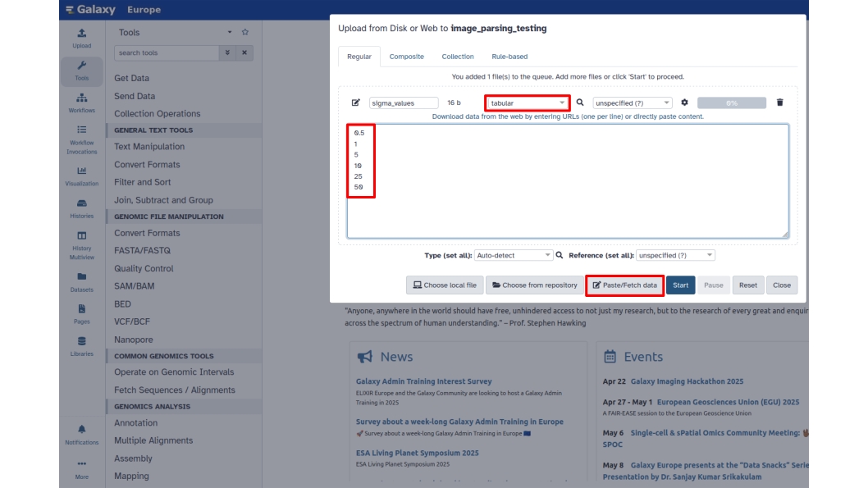868x488 pixels.
Task: Click the sigma_values name input field
Action: [404, 103]
